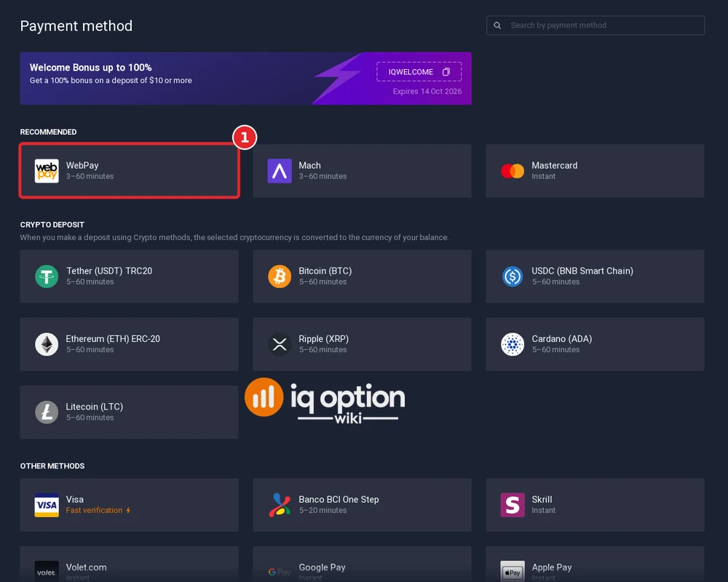Choose Bitcoin (BTC) deposit
This screenshot has width=728, height=582.
click(x=362, y=276)
